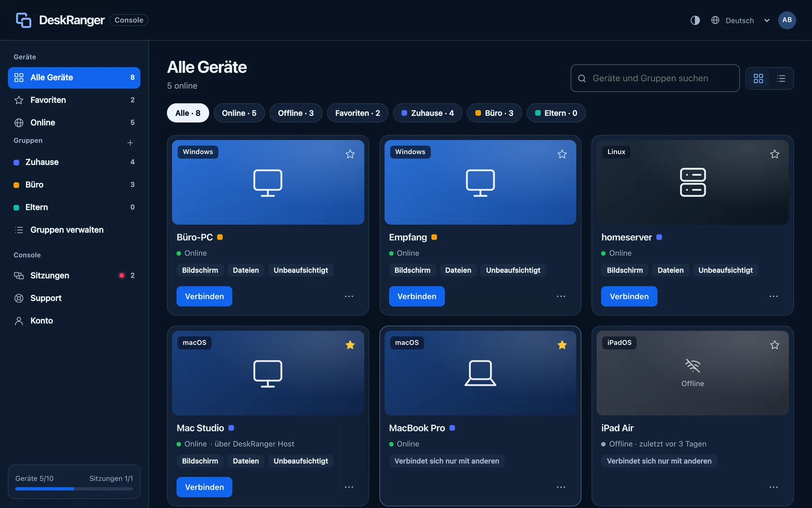Open the AB user avatar menu
Viewport: 812px width, 508px height.
(787, 20)
